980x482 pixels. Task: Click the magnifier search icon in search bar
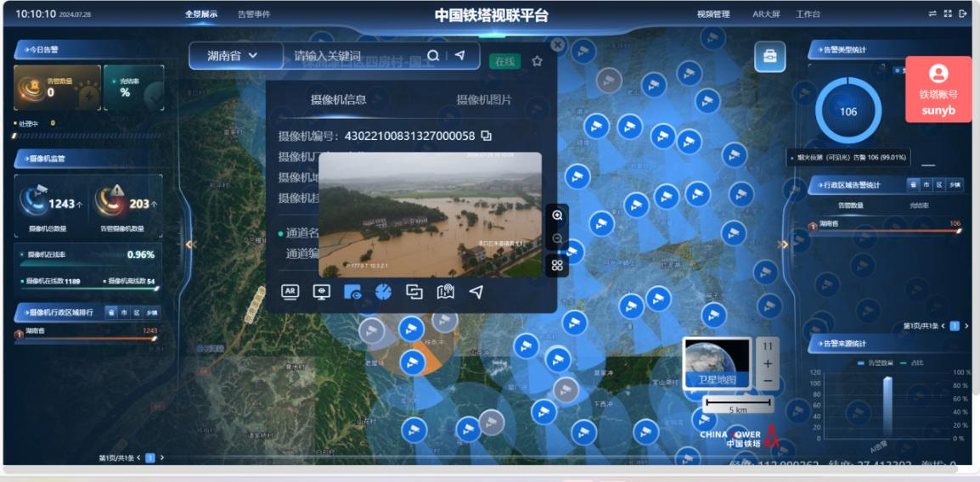[433, 56]
